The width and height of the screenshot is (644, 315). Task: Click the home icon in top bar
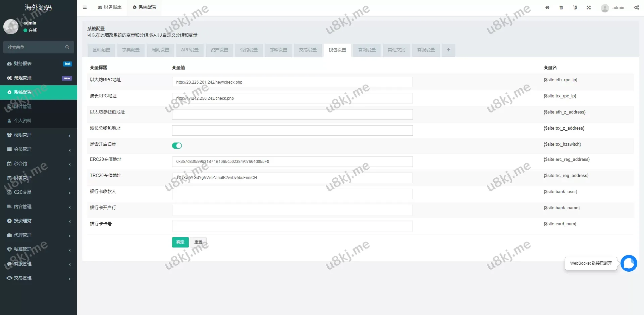click(547, 7)
